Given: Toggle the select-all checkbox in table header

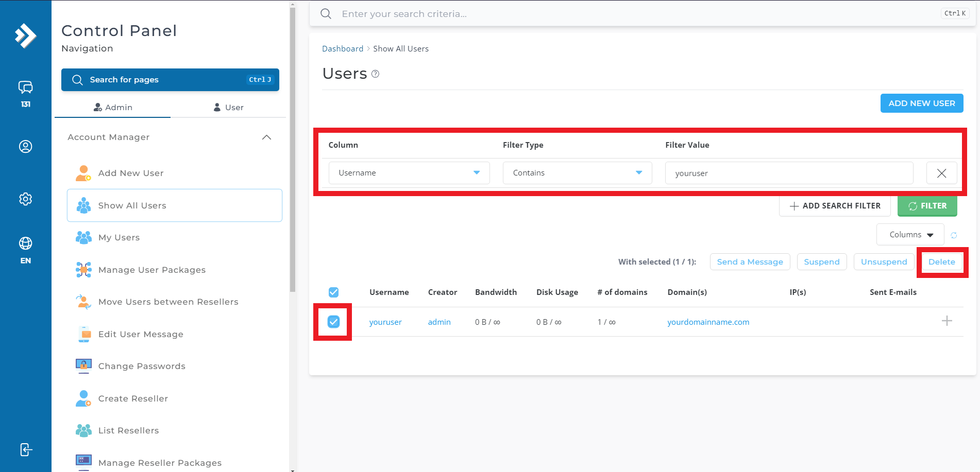Looking at the screenshot, I should [333, 292].
